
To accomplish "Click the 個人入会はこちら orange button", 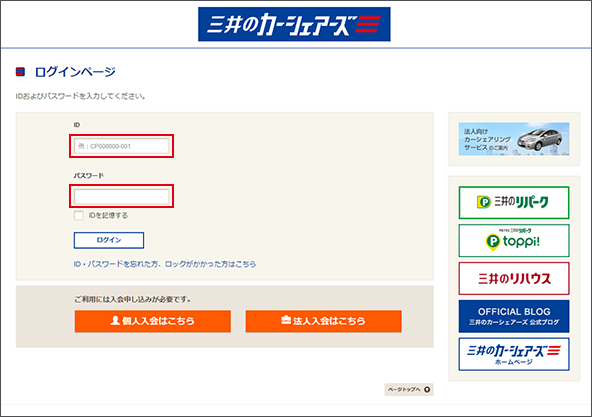I will click(x=153, y=321).
